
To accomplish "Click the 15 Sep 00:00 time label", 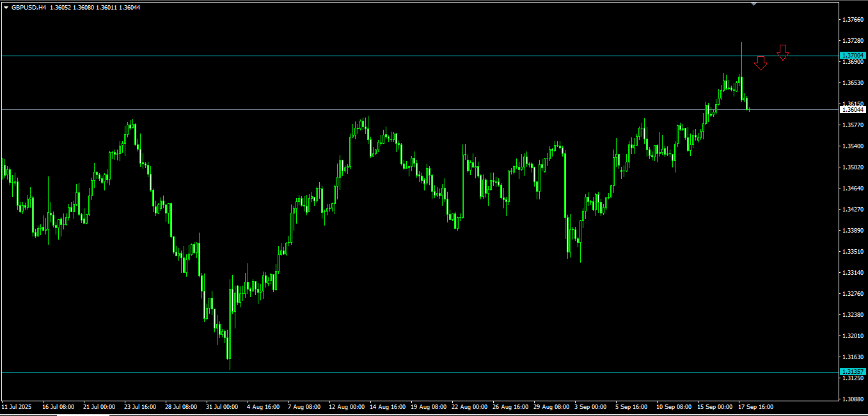I will (x=714, y=406).
